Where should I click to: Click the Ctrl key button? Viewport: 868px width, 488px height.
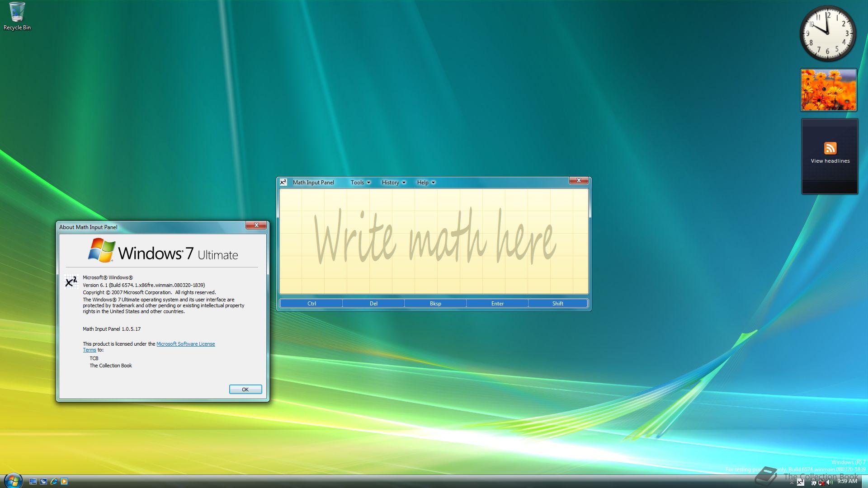(311, 304)
